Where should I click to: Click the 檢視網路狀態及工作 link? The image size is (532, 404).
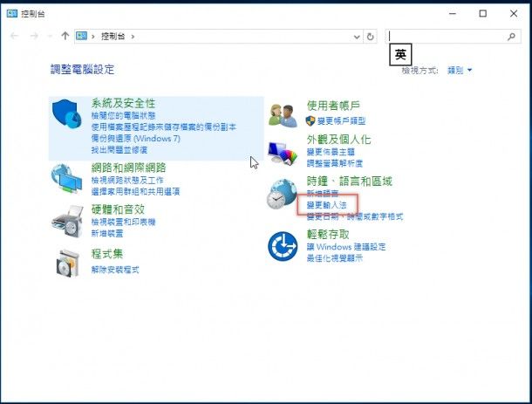[127, 180]
